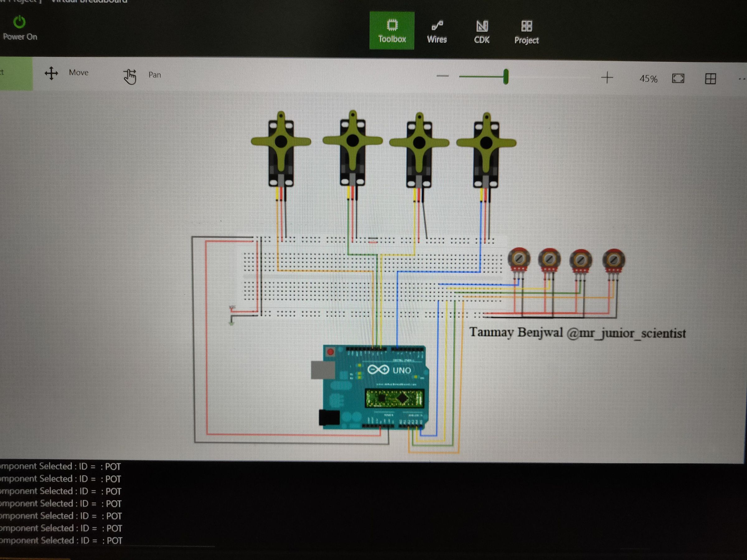Open the Project tab

tap(526, 32)
